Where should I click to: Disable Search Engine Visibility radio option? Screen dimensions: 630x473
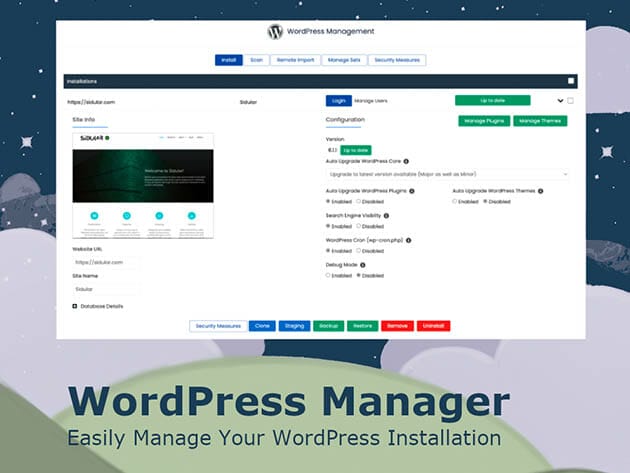click(357, 226)
